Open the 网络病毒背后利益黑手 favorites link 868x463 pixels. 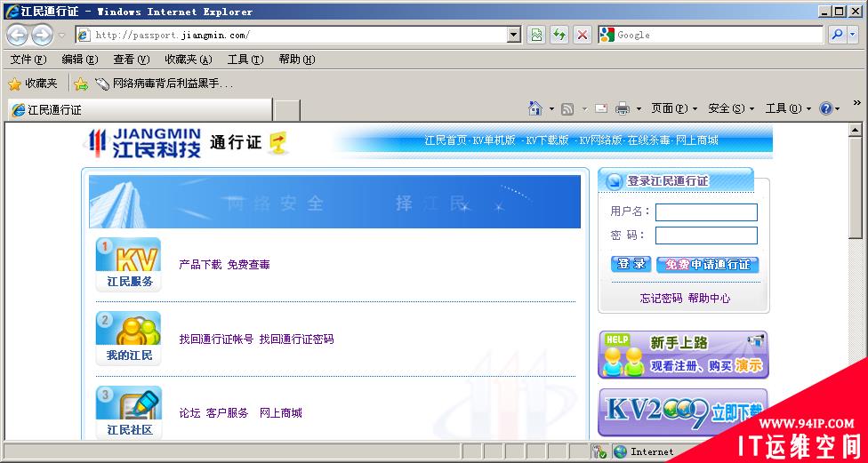coord(164,84)
